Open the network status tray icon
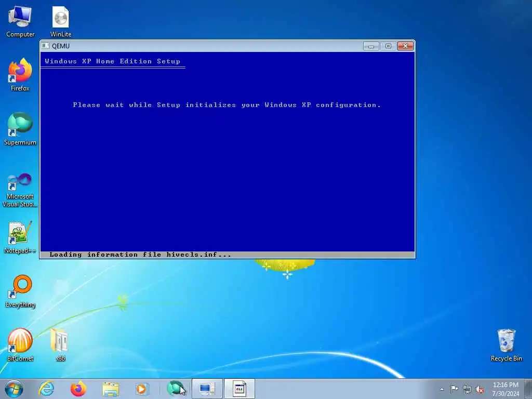This screenshot has width=532, height=399. coord(467,389)
